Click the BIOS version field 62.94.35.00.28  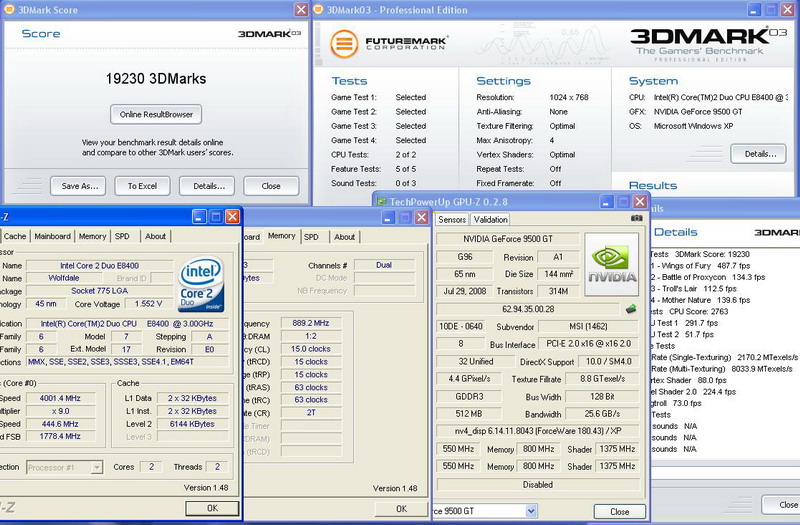click(528, 309)
